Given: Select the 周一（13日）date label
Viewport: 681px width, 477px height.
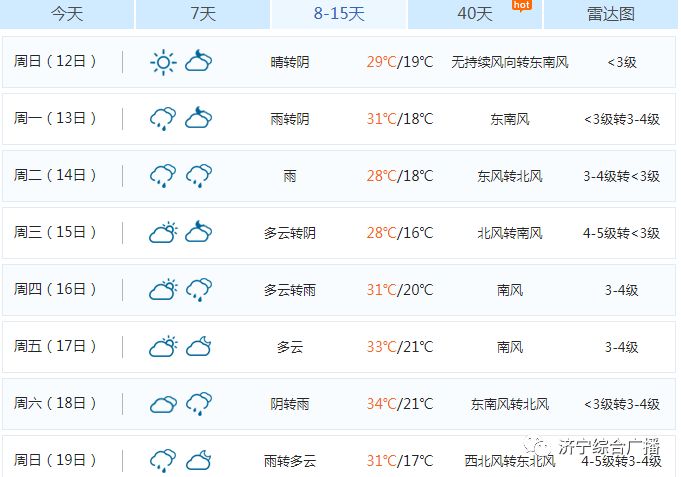Looking at the screenshot, I should [x=56, y=119].
